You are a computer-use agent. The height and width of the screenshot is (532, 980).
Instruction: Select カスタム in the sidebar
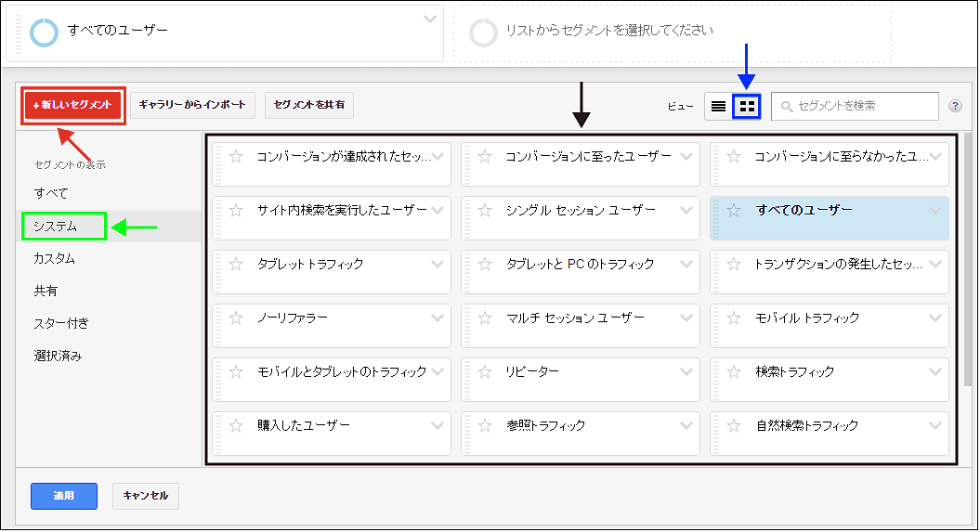[54, 258]
